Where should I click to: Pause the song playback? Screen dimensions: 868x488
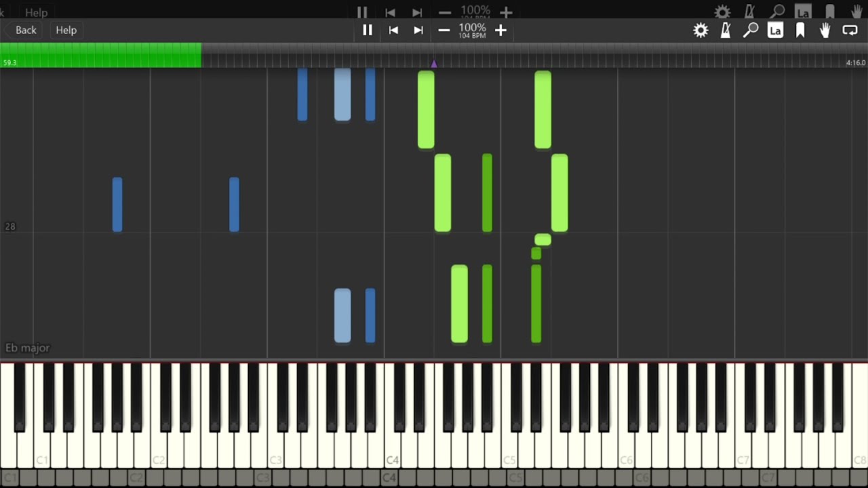(368, 30)
